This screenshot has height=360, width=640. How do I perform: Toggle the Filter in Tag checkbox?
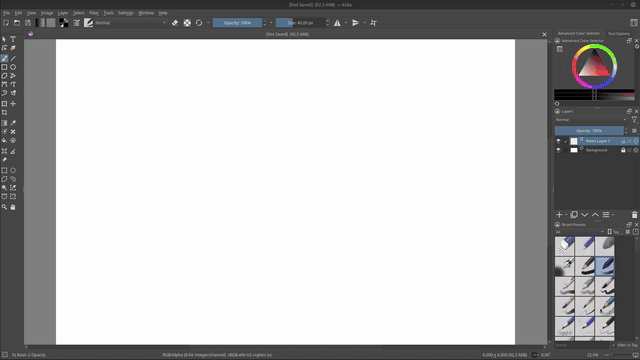[613, 345]
